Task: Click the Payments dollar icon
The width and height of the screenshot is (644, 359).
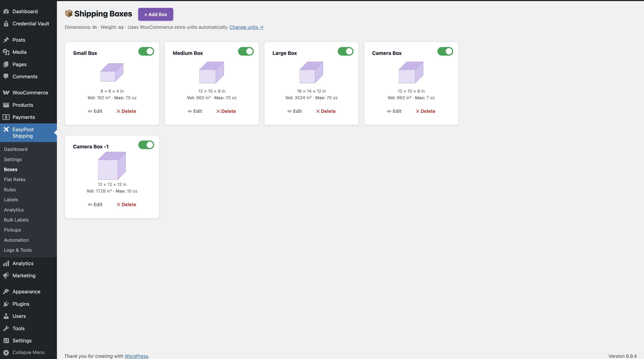Action: click(6, 117)
